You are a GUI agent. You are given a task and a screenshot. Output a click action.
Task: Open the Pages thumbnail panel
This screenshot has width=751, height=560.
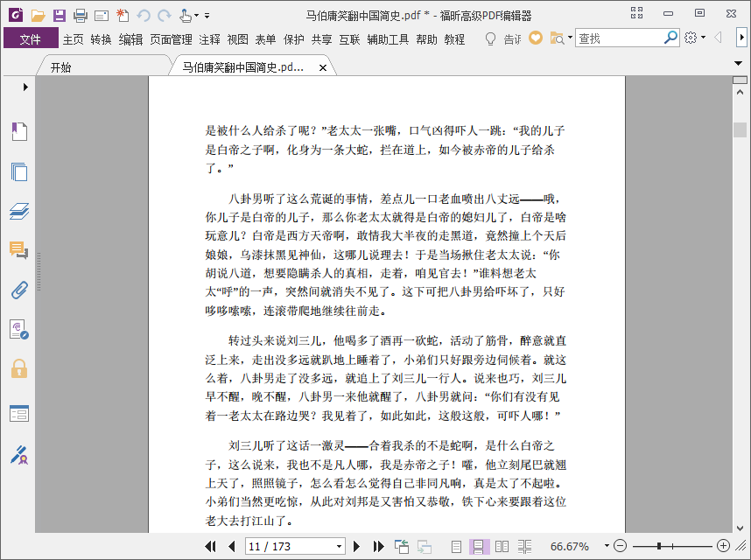(19, 171)
